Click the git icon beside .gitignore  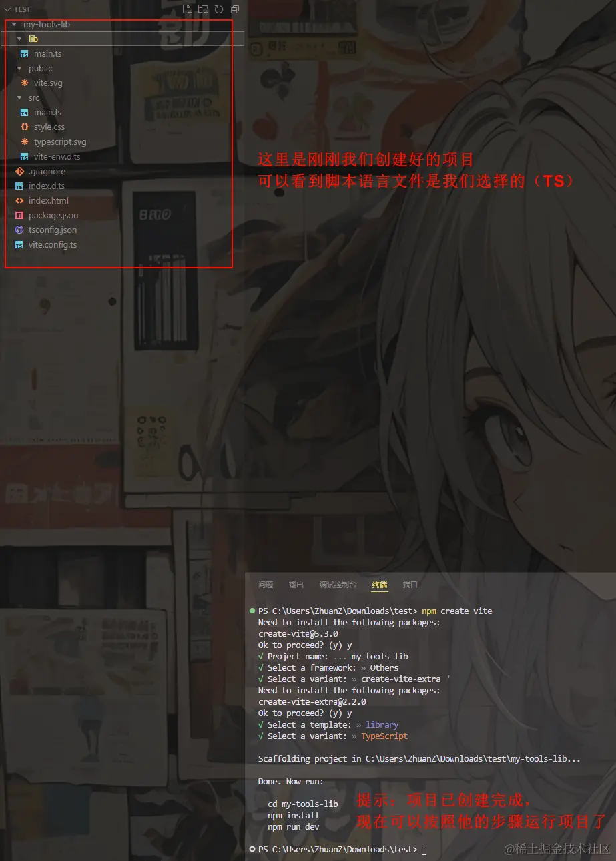tap(19, 172)
